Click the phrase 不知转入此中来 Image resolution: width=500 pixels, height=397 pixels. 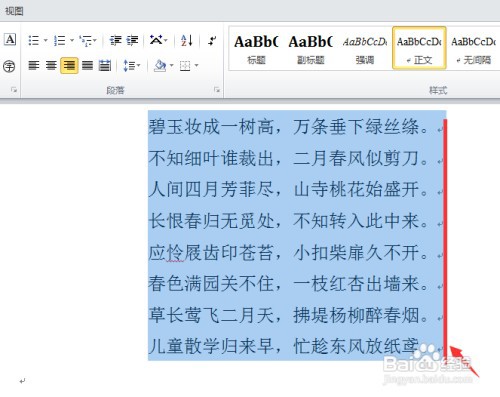tap(356, 221)
